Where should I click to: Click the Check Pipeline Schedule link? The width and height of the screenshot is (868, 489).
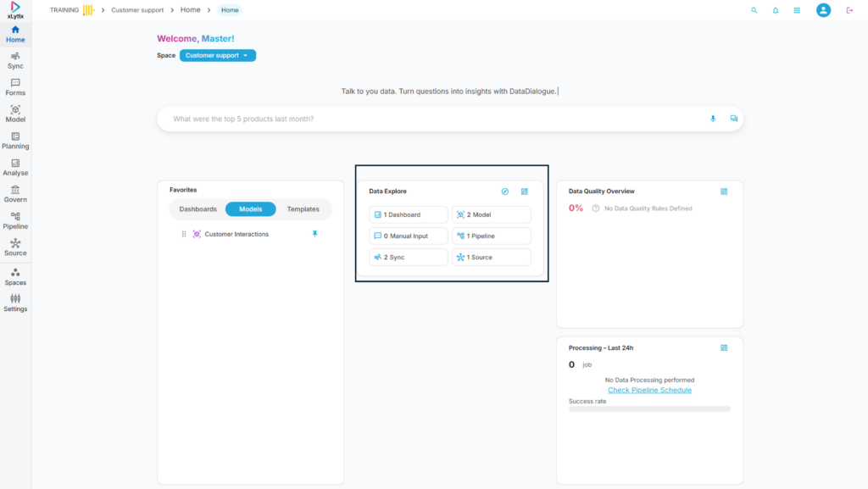tap(649, 390)
